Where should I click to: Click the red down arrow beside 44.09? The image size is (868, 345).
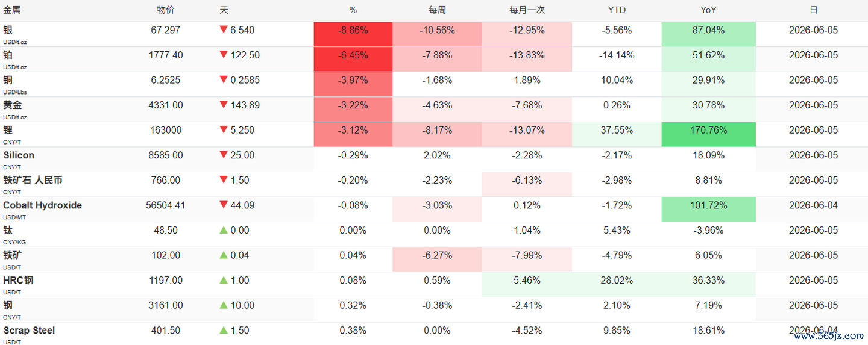click(x=224, y=205)
